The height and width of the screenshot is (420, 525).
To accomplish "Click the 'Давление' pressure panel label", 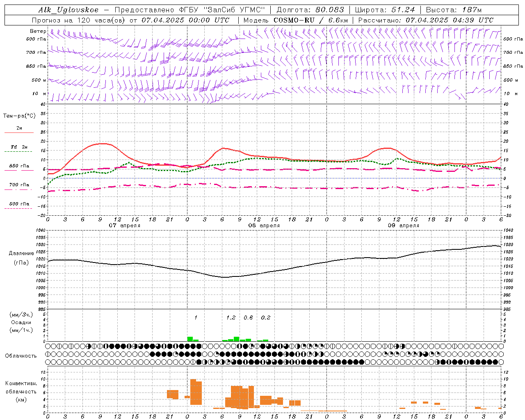I will [x=21, y=253].
